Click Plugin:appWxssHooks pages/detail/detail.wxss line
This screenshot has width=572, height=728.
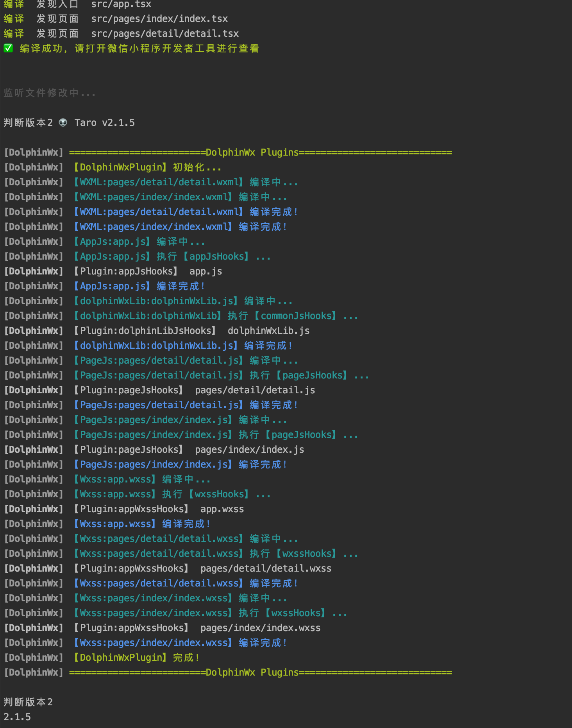pyautogui.click(x=168, y=568)
